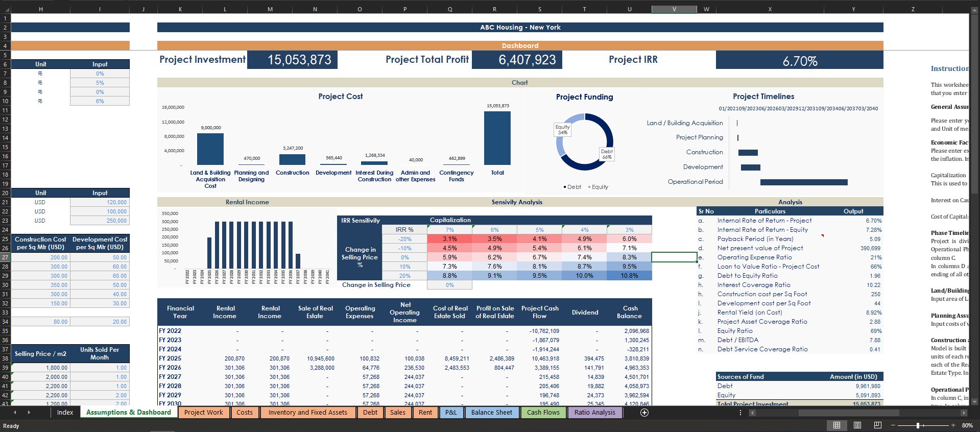Viewport: 980px width, 432px height.
Task: Select column V header
Action: click(674, 9)
